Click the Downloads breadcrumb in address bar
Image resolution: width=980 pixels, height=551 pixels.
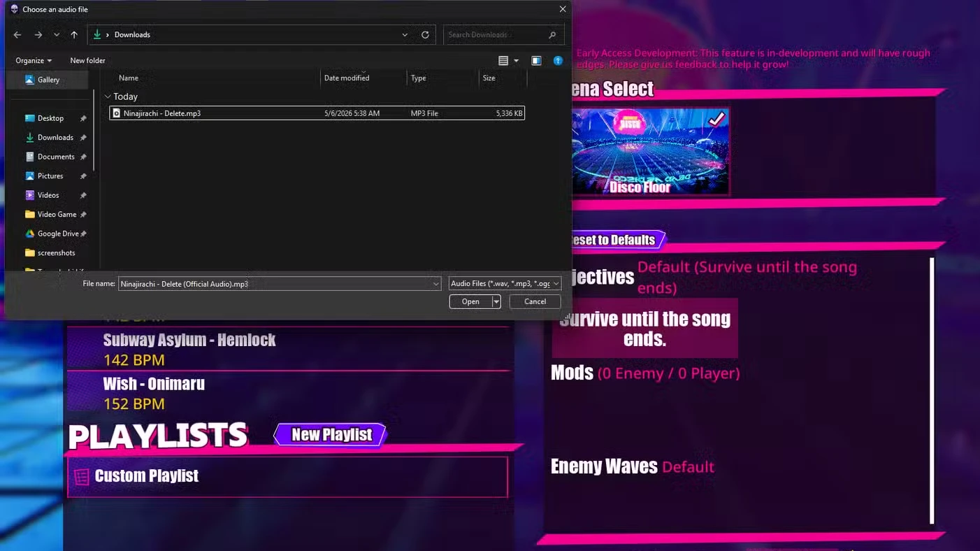click(x=132, y=35)
